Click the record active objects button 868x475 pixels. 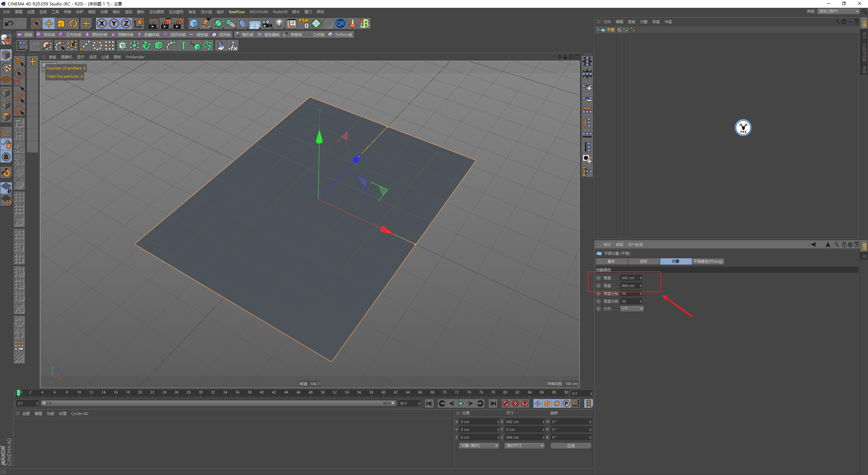[506, 403]
